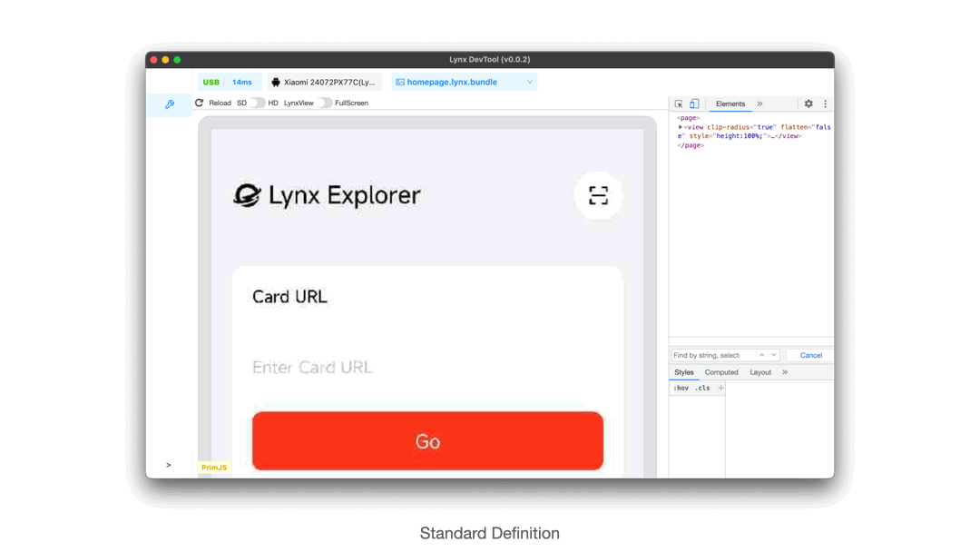Viewport: 980px width, 552px height.
Task: Toggle the .cls class editor
Action: coord(703,388)
